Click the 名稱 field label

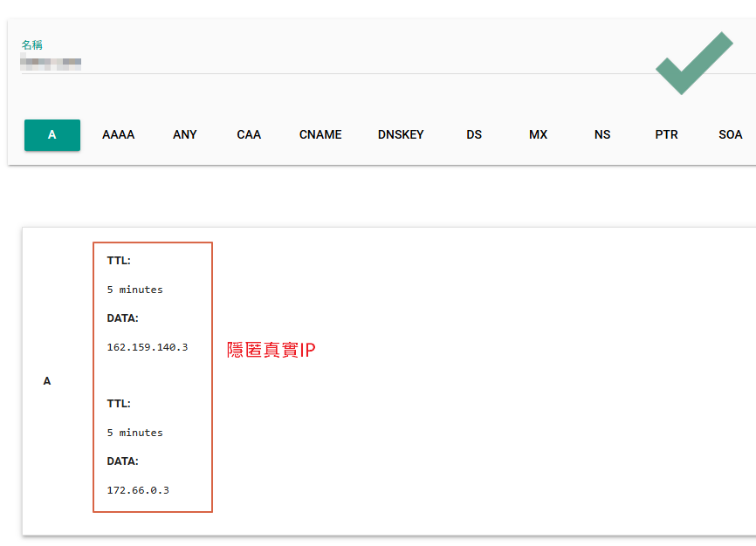tap(32, 44)
